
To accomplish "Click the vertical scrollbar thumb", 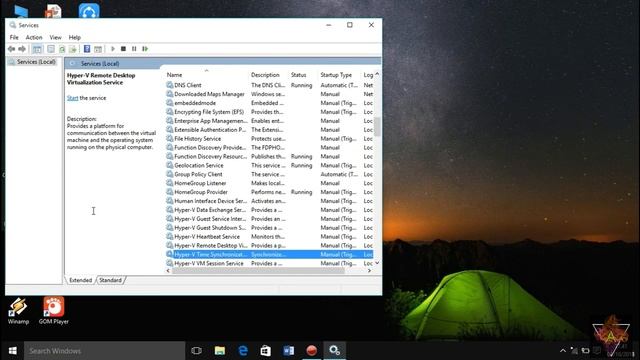I will tap(377, 127).
